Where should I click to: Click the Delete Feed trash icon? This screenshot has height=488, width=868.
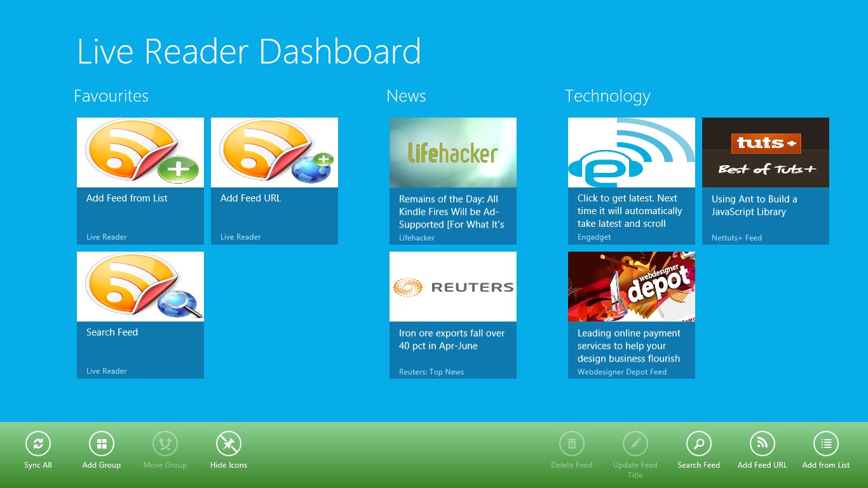click(x=572, y=444)
